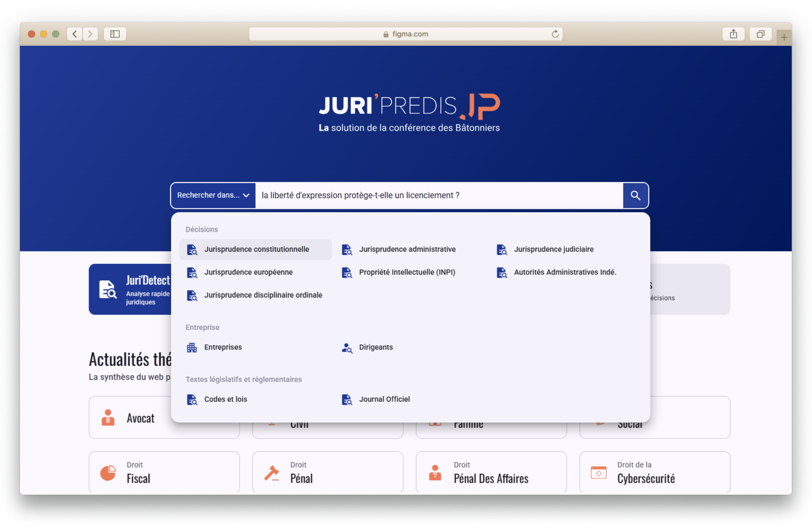Click the gavel icon for Pénal

272,473
